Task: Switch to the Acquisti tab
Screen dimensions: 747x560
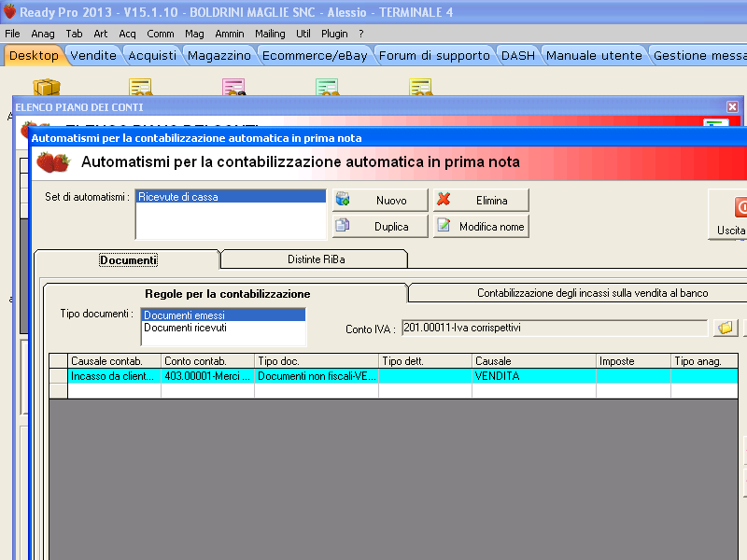Action: click(152, 56)
